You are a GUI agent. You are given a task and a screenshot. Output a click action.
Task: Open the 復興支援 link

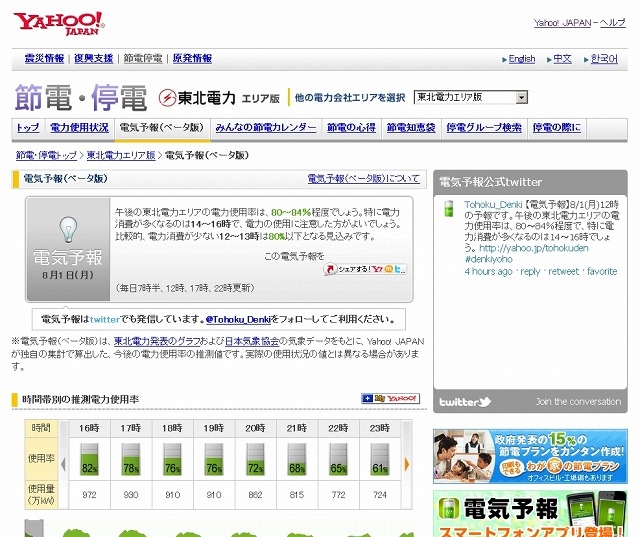[x=93, y=58]
